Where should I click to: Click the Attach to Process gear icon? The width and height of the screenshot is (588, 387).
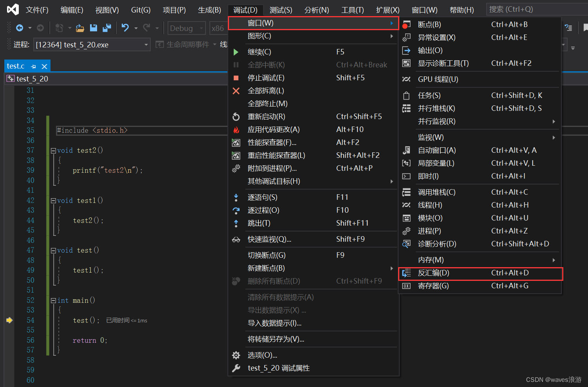point(236,168)
